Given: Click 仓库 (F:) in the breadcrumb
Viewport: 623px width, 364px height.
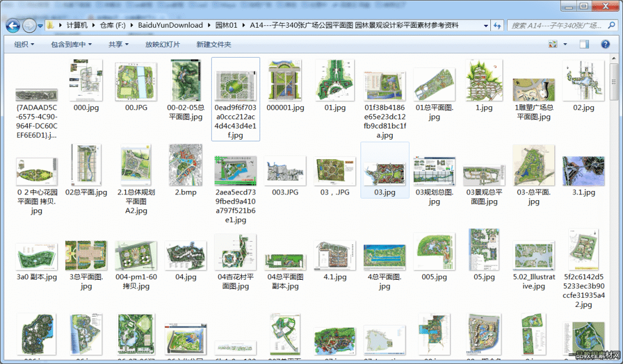Looking at the screenshot, I should pyautogui.click(x=112, y=25).
